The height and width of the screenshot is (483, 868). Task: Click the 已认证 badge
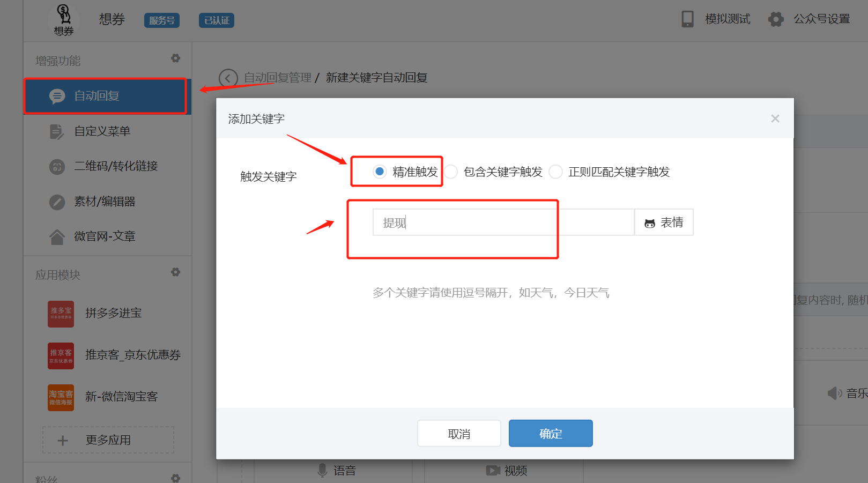(x=217, y=20)
